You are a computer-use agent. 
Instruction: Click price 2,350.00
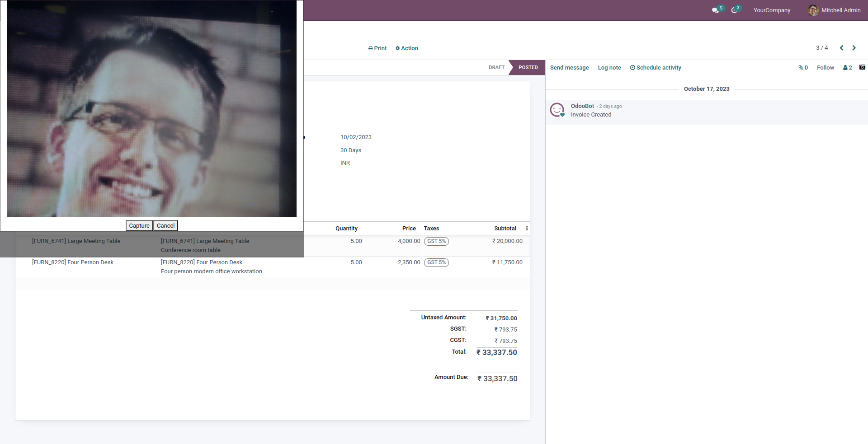tap(409, 262)
